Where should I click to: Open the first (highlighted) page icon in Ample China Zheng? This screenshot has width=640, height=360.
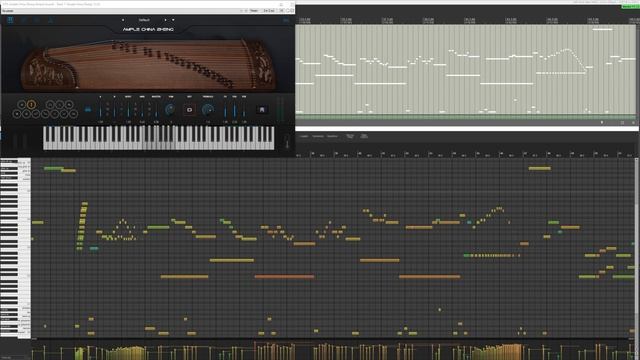click(x=11, y=20)
